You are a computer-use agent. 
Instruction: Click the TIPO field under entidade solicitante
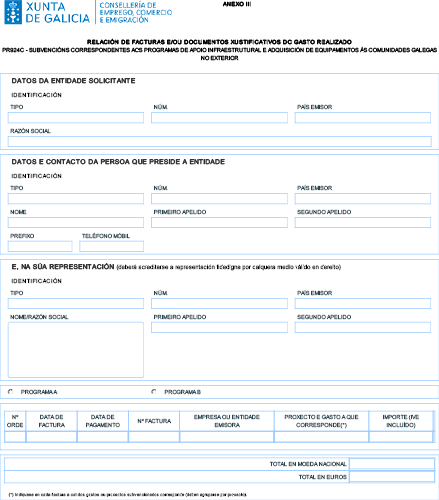pos(76,118)
